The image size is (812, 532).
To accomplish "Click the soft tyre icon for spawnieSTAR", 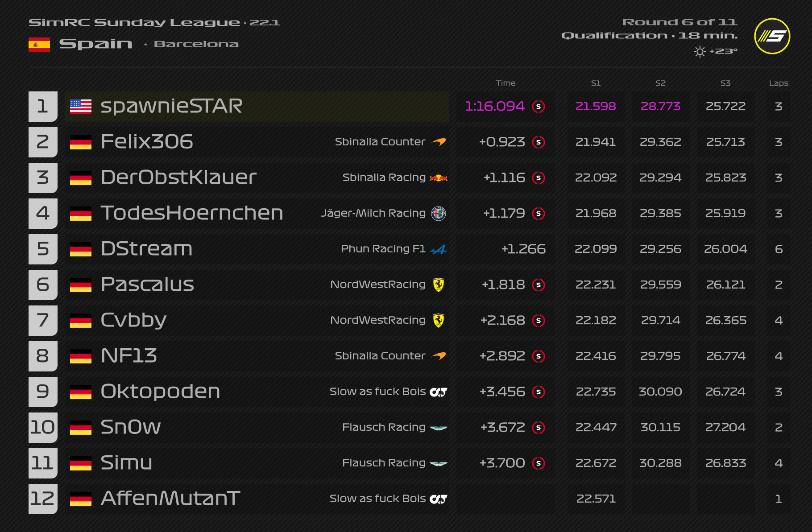I will (539, 107).
